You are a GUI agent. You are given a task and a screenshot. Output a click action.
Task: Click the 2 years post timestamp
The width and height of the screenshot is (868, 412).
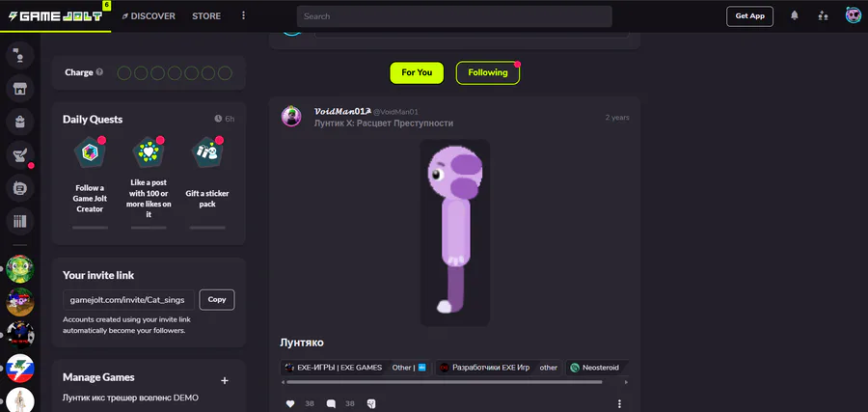point(616,118)
